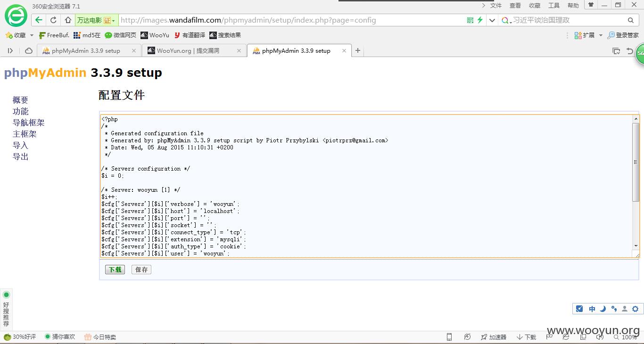This screenshot has height=344, width=644.
Task: Close the active phpMyAdmin setup tab
Action: point(344,51)
